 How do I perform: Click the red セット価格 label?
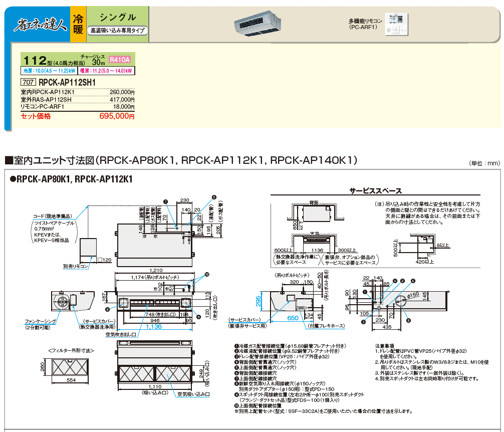pyautogui.click(x=36, y=116)
